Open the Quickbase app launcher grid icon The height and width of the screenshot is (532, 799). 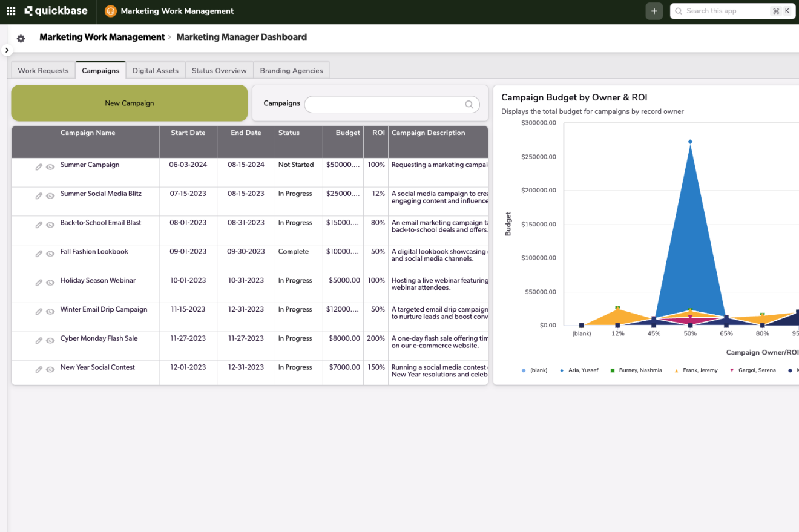pyautogui.click(x=11, y=11)
